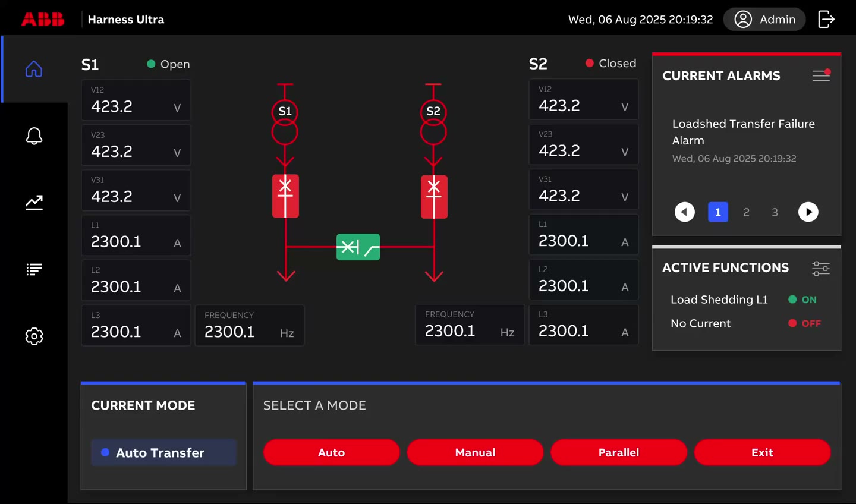Click the date and time in header
856x504 pixels.
point(640,20)
